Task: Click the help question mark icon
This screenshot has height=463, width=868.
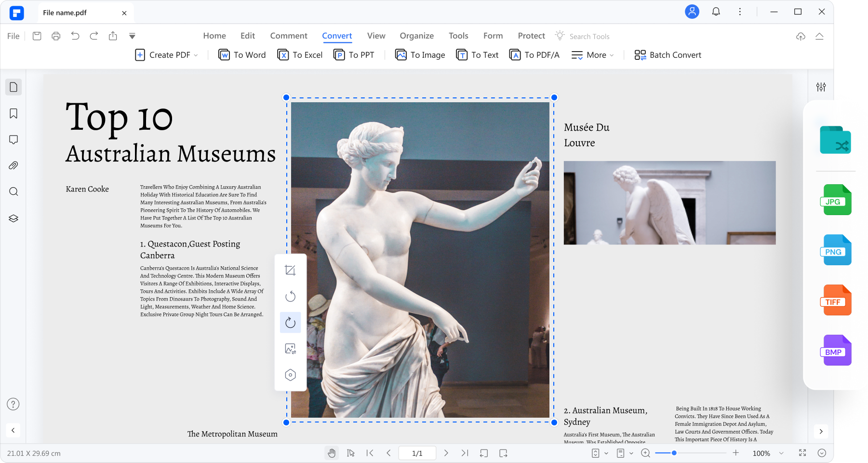Action: (x=13, y=404)
